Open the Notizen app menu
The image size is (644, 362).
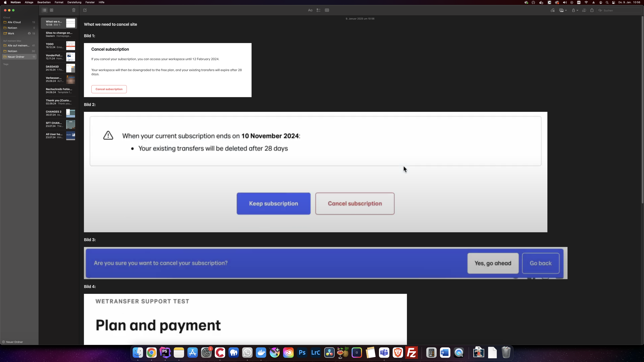[15, 2]
